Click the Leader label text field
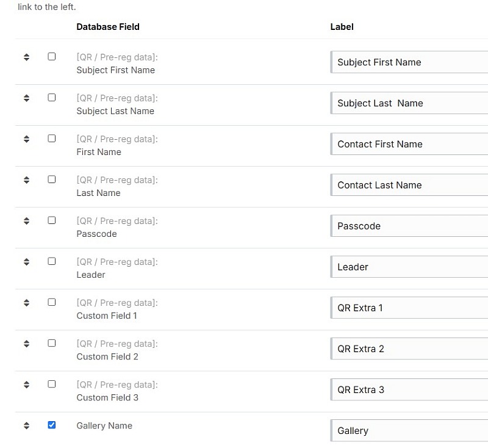Image resolution: width=488 pixels, height=448 pixels. pos(409,267)
